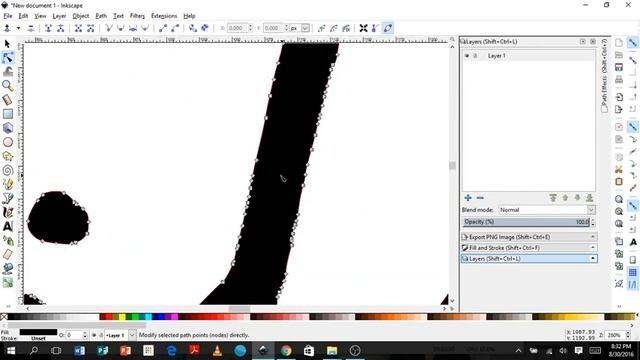Select the Star and polygon tool
The width and height of the screenshot is (640, 360).
7,156
